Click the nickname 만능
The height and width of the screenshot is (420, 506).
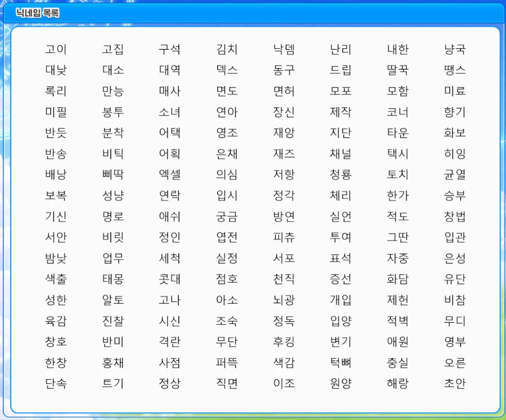point(113,91)
